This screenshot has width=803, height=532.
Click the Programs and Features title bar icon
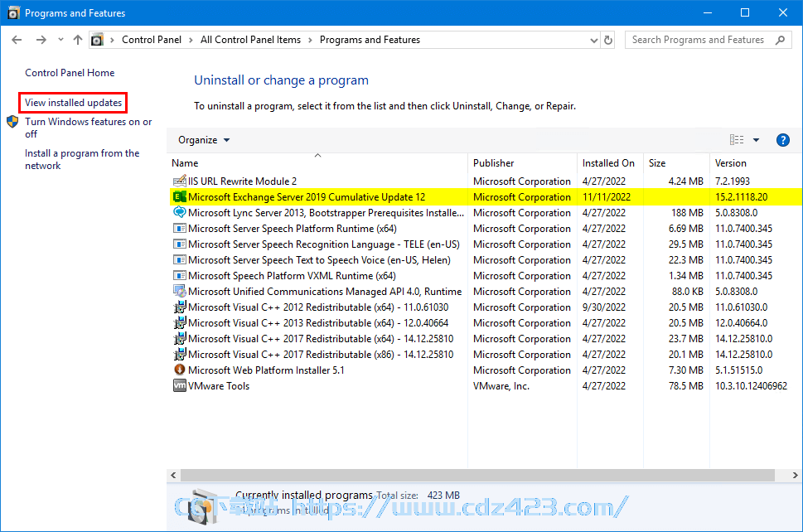(14, 12)
